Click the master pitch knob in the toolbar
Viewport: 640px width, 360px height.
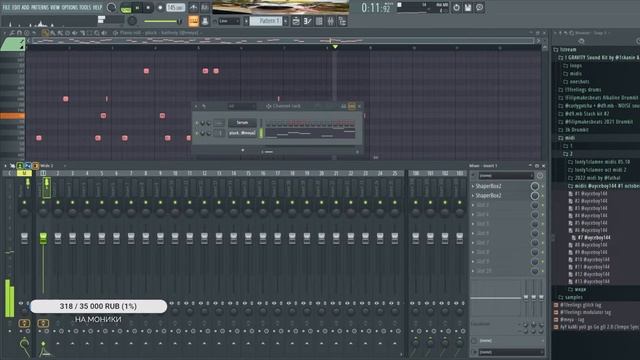pos(132,21)
